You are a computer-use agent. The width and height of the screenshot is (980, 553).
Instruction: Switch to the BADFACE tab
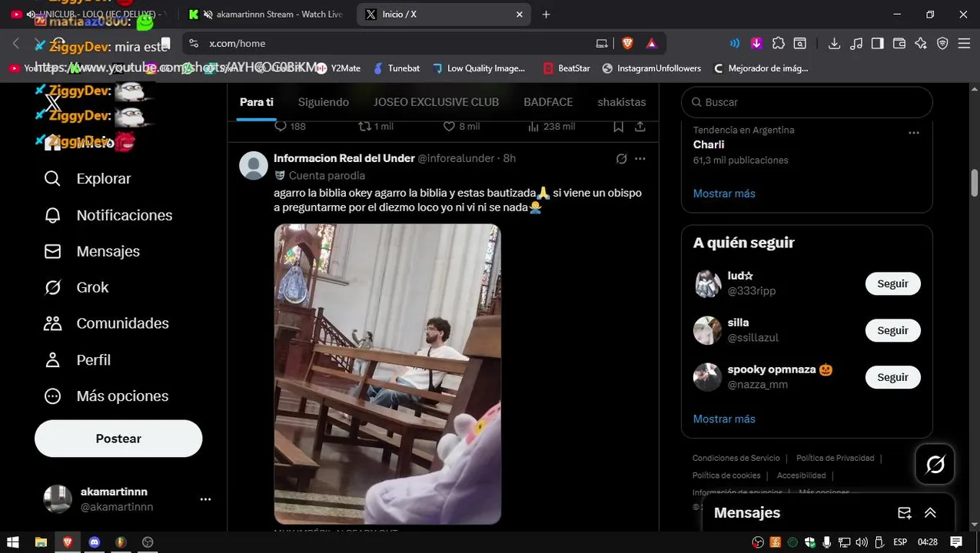pos(548,102)
